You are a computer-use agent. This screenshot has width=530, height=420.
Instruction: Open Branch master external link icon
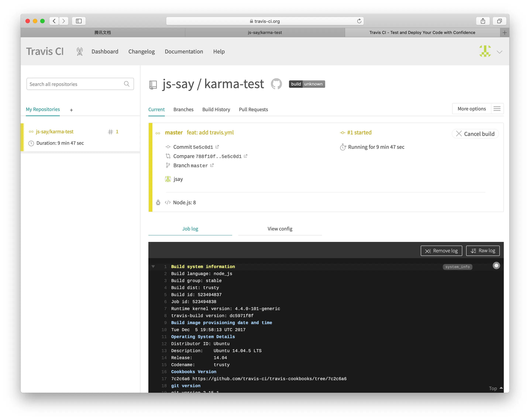(212, 165)
